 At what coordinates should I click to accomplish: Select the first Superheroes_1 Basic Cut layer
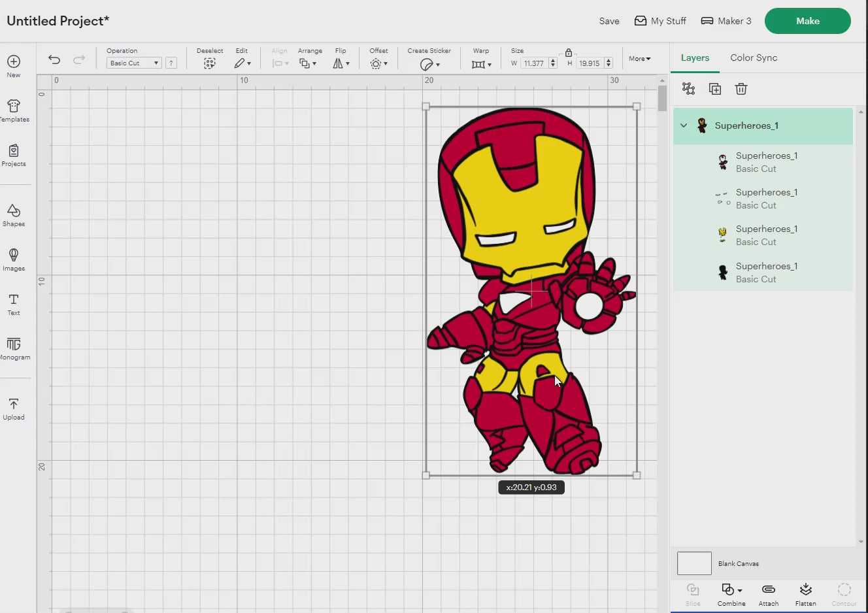click(763, 162)
